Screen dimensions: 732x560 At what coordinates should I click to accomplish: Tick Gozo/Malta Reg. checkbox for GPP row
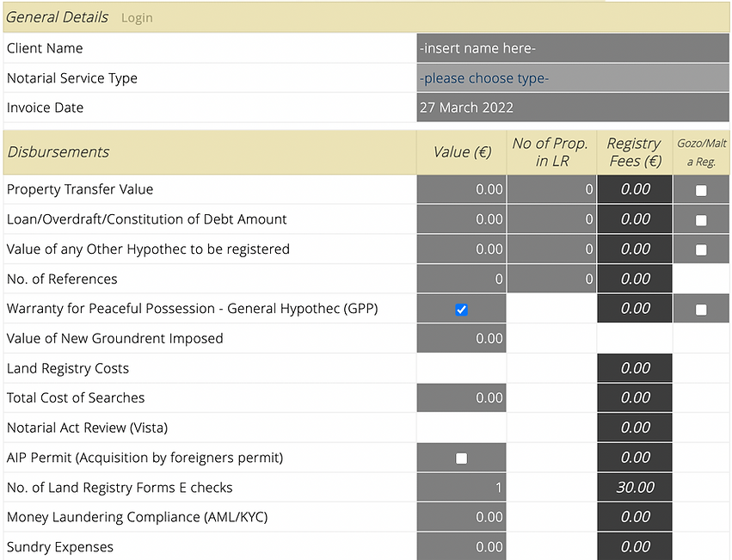[x=701, y=310]
